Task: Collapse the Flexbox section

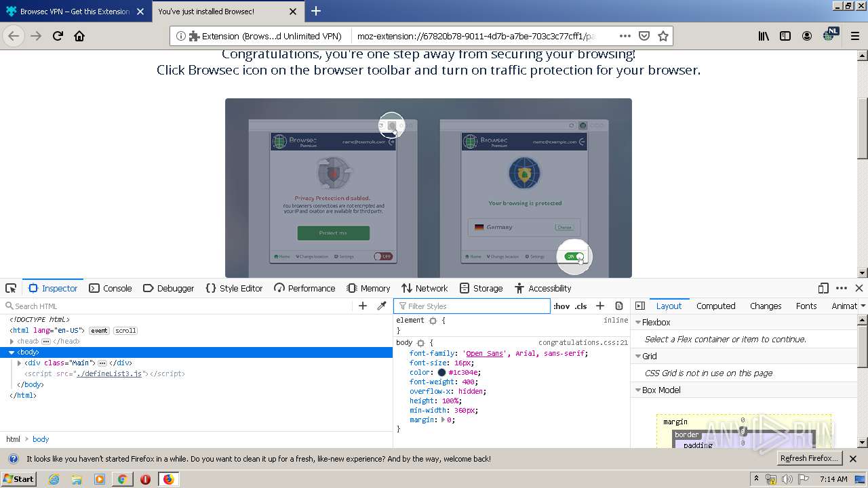Action: click(638, 323)
